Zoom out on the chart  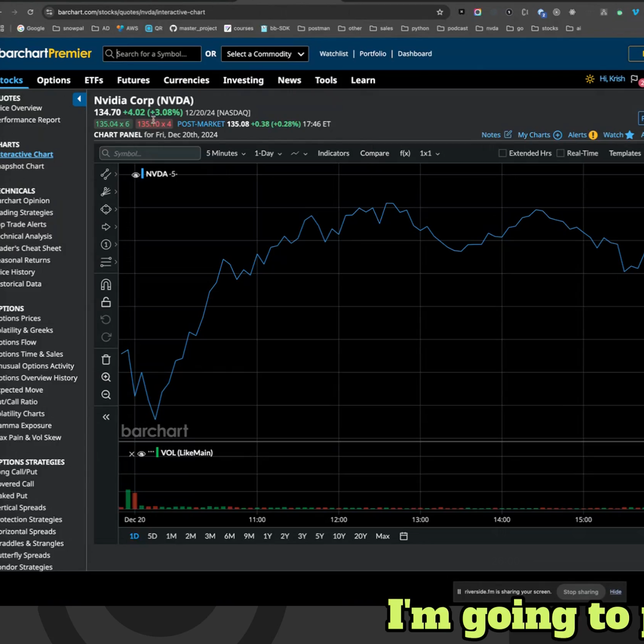pos(106,394)
